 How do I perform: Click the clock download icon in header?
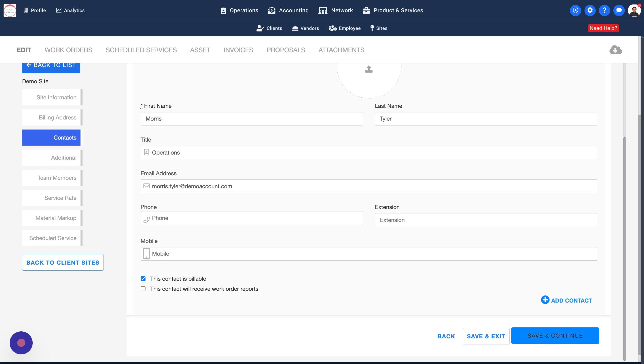(x=575, y=10)
